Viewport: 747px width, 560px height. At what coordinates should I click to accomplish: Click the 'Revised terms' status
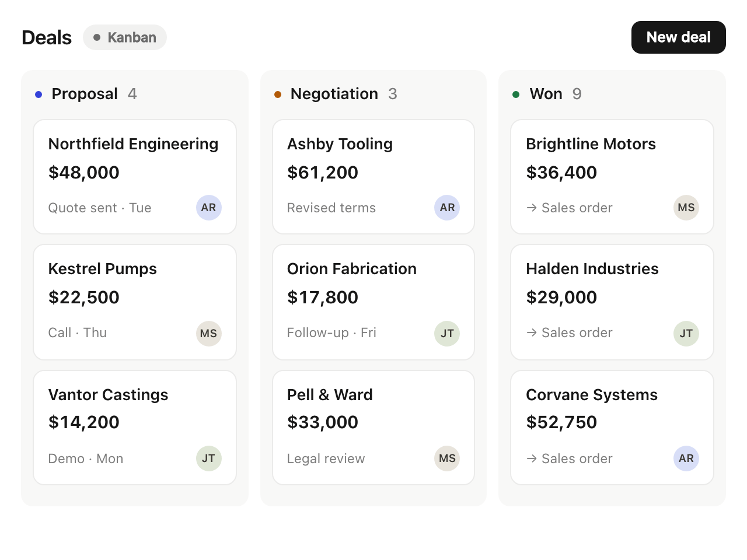[x=331, y=208]
